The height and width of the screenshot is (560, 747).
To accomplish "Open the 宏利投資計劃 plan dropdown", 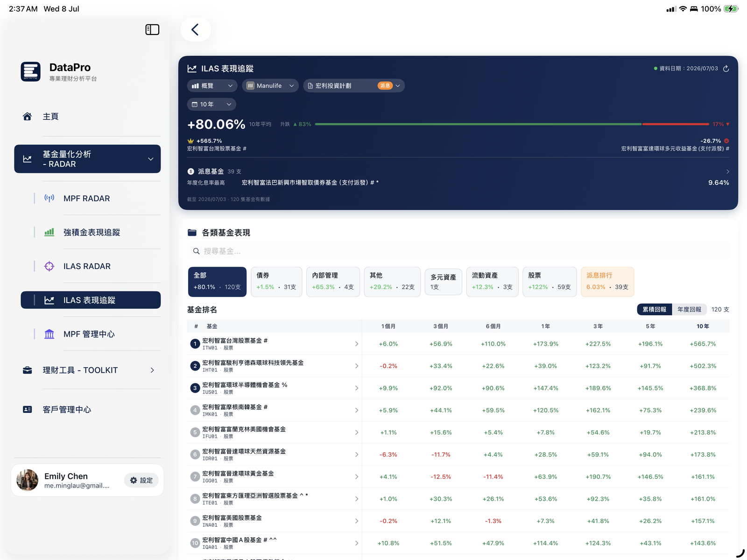I will pos(354,85).
